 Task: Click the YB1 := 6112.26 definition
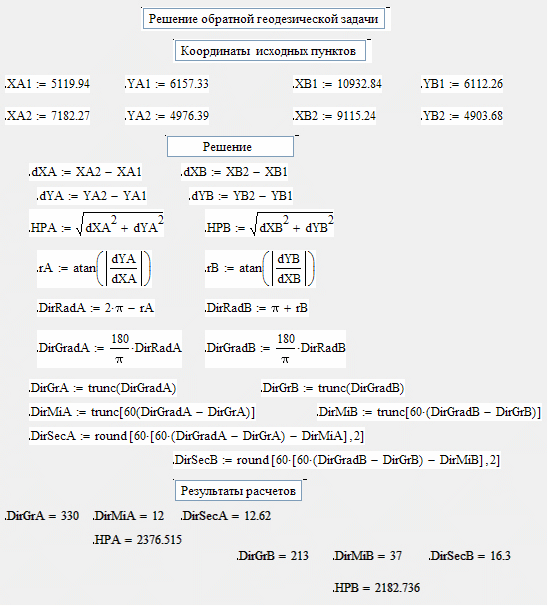click(462, 84)
